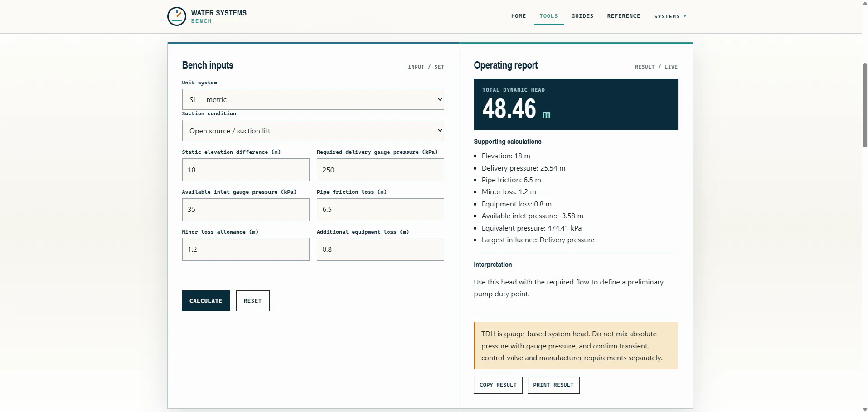
Task: Expand the Systems dropdown menu
Action: (x=670, y=16)
